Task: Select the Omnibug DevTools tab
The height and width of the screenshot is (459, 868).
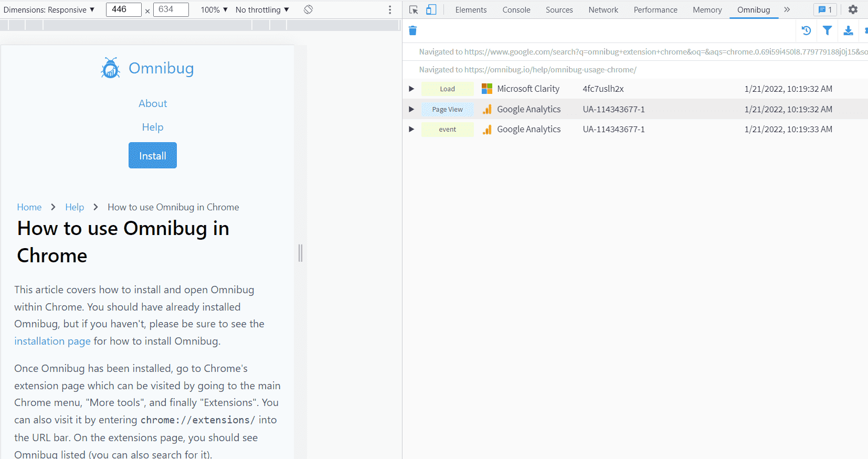Action: coord(754,9)
